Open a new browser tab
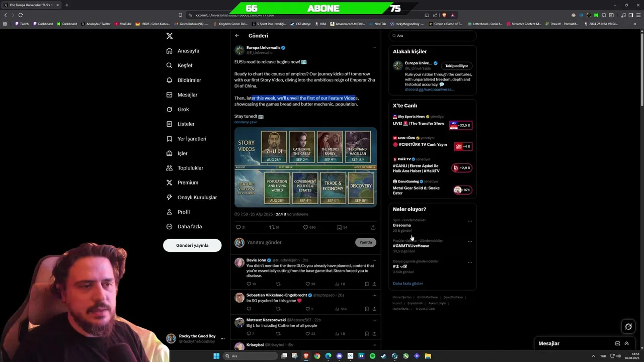The width and height of the screenshot is (644, 362). (66, 5)
